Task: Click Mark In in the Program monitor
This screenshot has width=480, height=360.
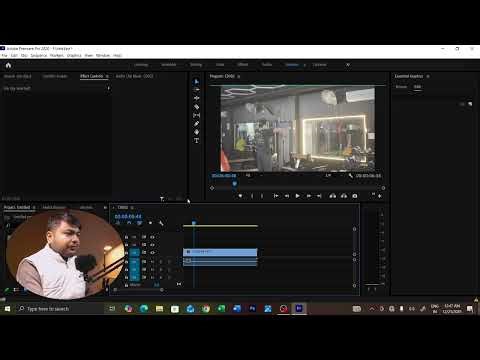Action: coord(252,196)
